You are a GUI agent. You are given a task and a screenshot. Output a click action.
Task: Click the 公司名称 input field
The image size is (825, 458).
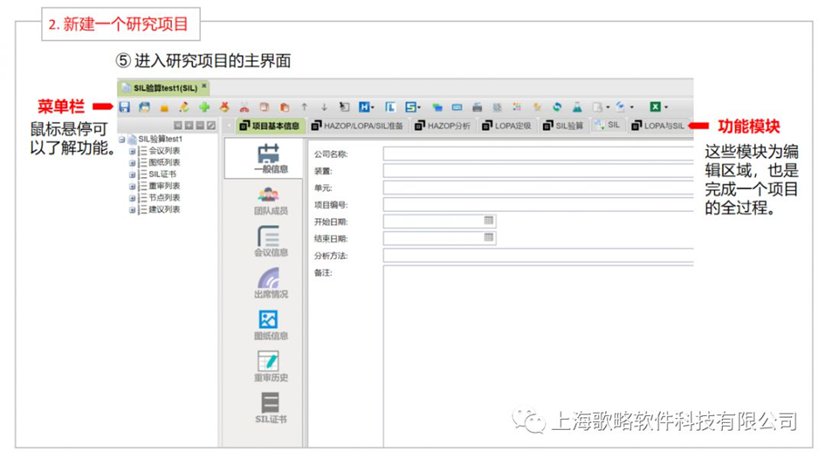pos(538,154)
